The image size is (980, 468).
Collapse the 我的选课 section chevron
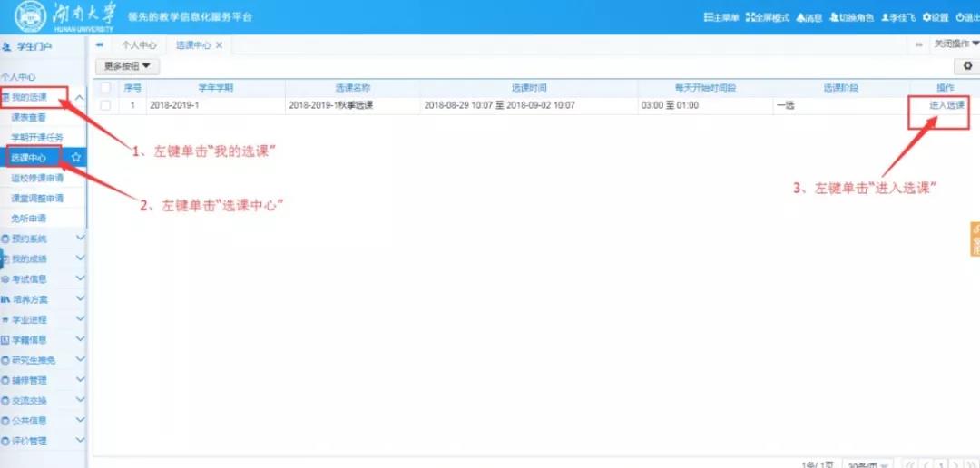[x=80, y=97]
